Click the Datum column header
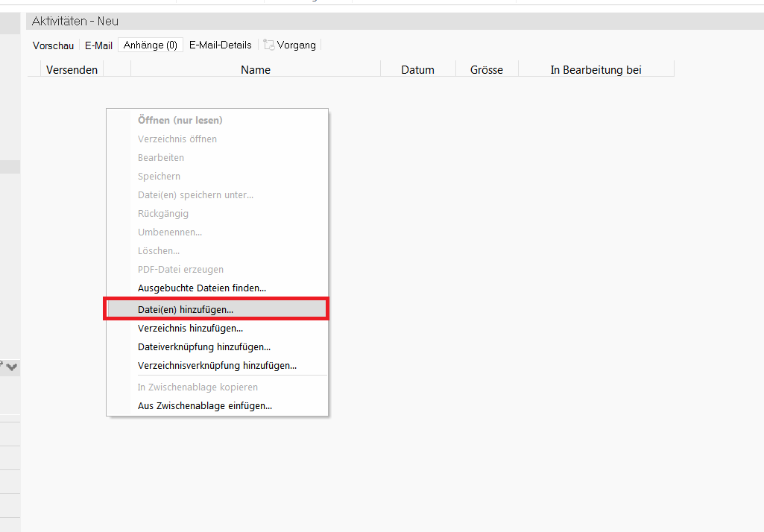 pyautogui.click(x=417, y=70)
